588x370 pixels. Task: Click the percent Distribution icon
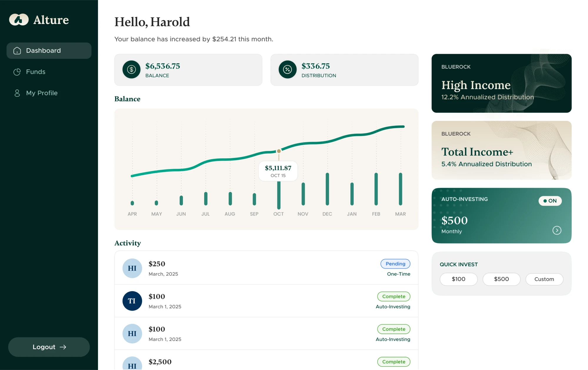coord(287,69)
